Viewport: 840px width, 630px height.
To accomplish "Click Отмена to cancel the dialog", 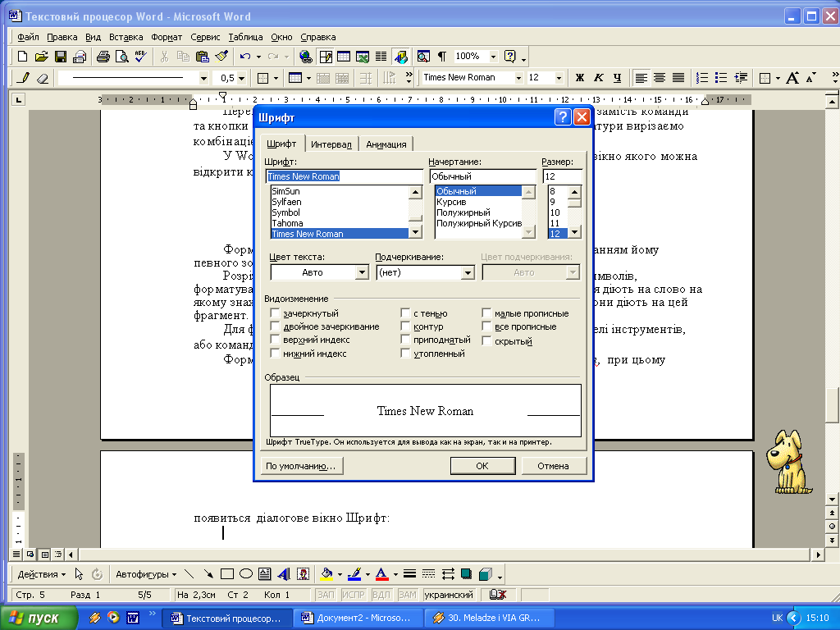I will click(553, 466).
